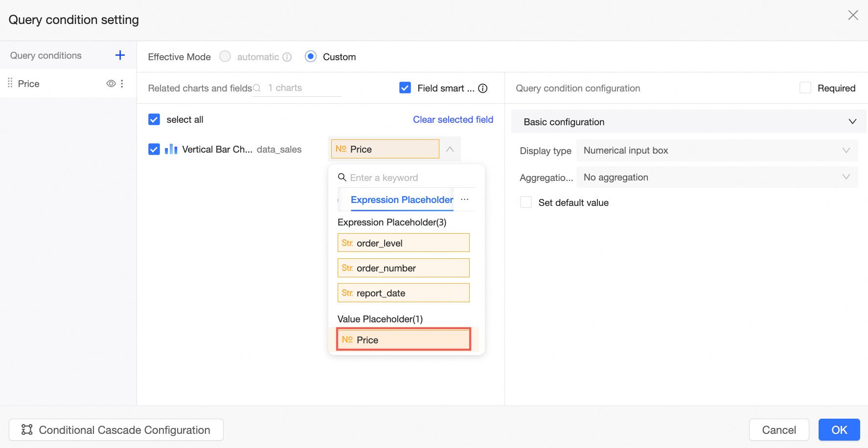Select the Expression Placeholder tab
This screenshot has width=868, height=448.
(402, 200)
